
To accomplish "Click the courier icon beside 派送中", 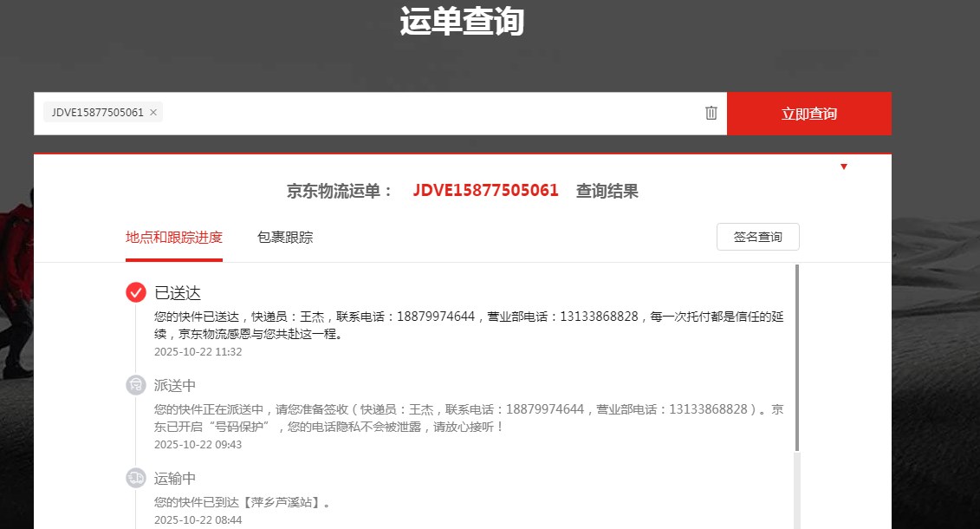I will click(x=135, y=385).
